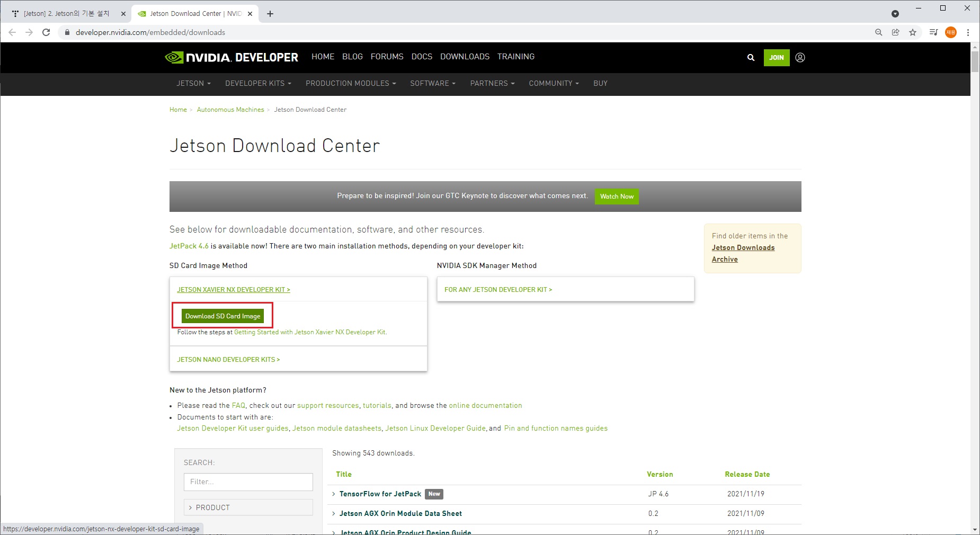Expand the JETSON dropdown menu
This screenshot has height=535, width=980.
click(194, 84)
